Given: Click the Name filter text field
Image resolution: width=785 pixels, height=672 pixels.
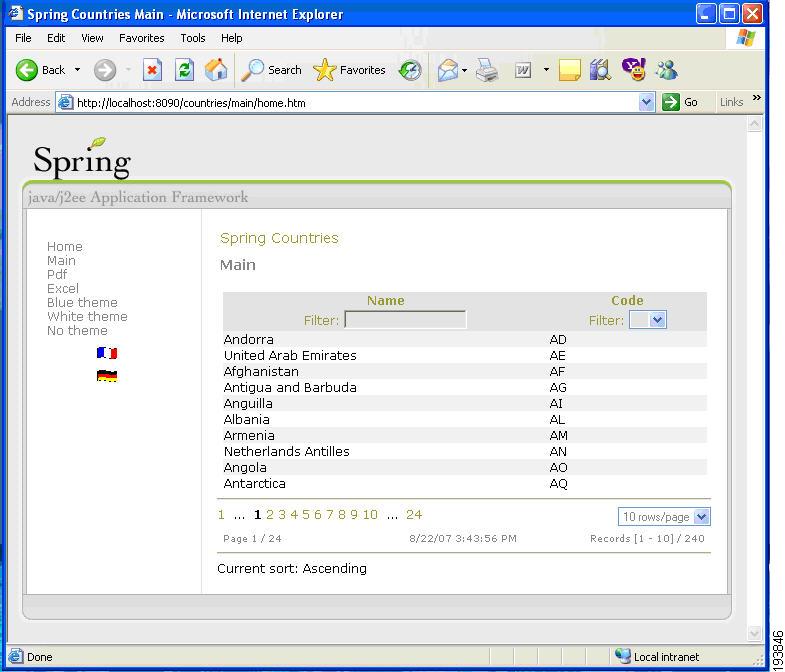Looking at the screenshot, I should [x=405, y=320].
